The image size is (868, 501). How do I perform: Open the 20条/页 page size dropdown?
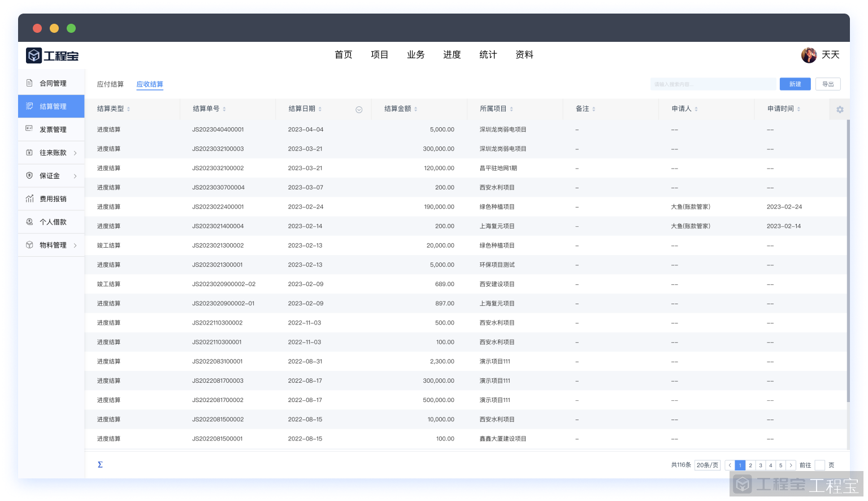pyautogui.click(x=707, y=465)
